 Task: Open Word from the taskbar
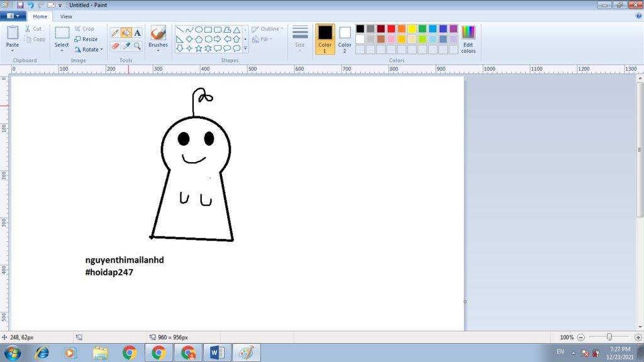coord(217,353)
